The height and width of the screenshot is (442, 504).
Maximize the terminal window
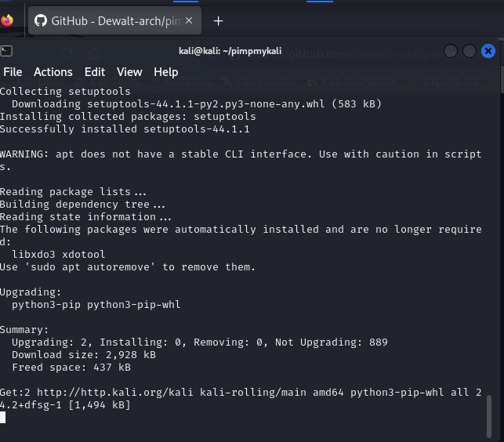(x=469, y=52)
